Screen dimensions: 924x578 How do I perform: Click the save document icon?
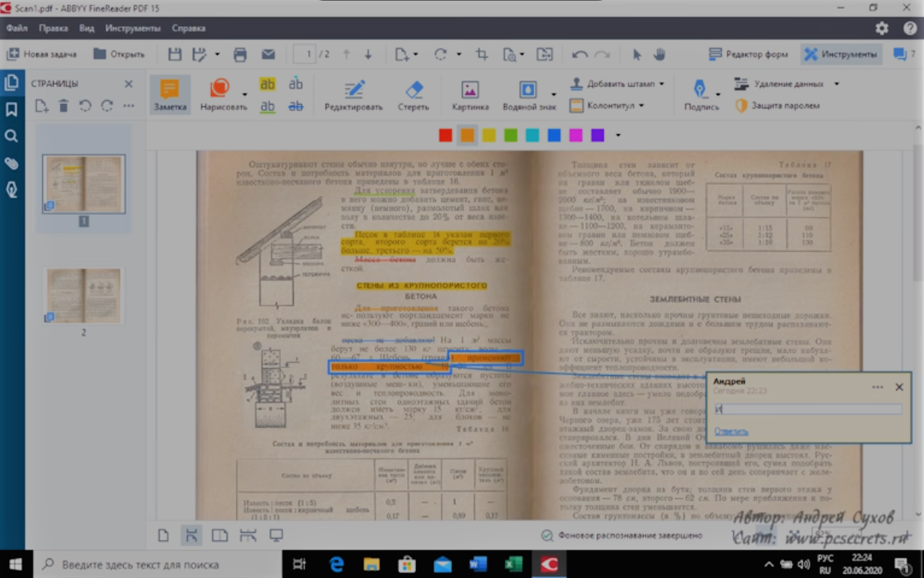175,54
